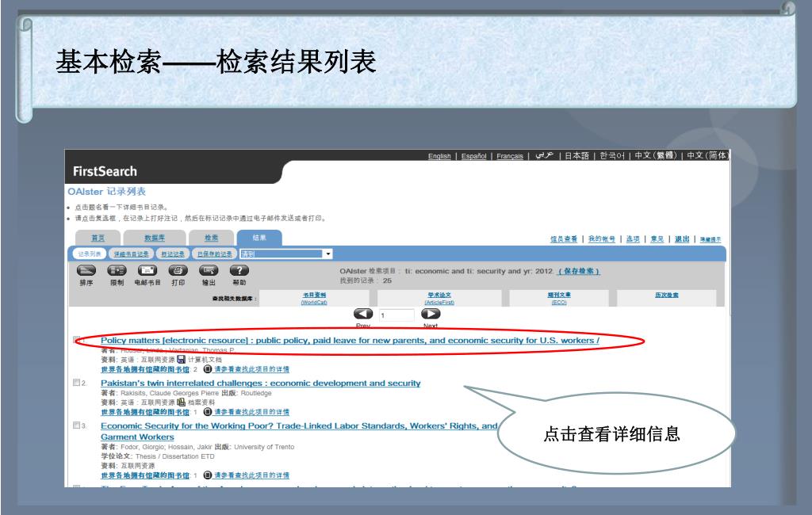812x515 pixels.
Task: Click the FirstSearch logo
Action: pyautogui.click(x=105, y=171)
